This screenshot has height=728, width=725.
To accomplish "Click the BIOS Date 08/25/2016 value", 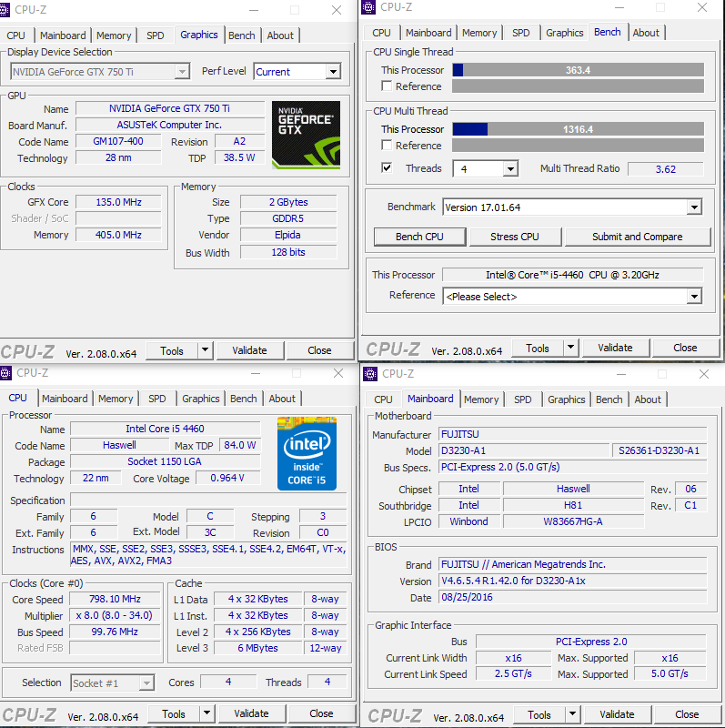I will click(573, 597).
